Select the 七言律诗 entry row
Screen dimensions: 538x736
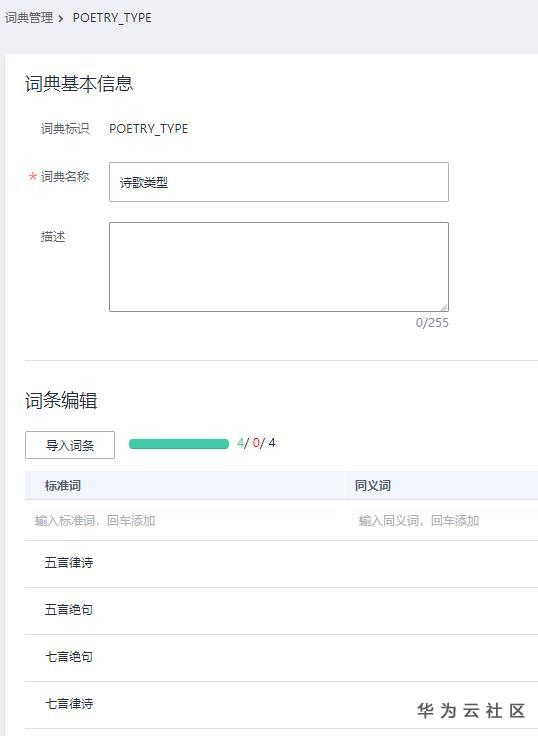281,704
